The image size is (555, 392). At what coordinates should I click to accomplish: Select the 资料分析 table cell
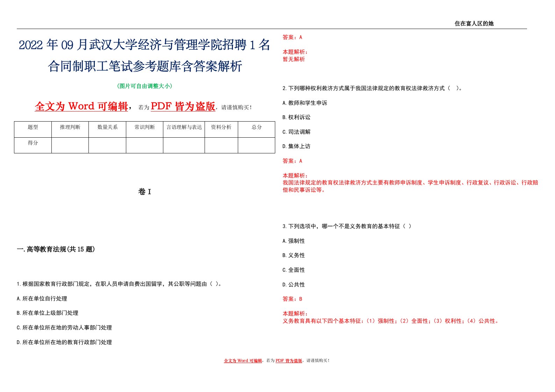(221, 129)
